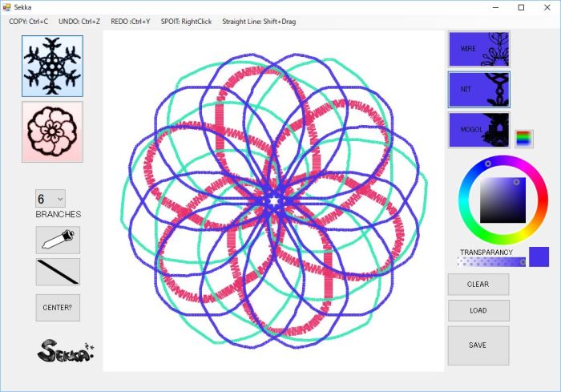The image size is (561, 392).
Task: Enable the MOGOL brush style
Action: click(x=478, y=129)
